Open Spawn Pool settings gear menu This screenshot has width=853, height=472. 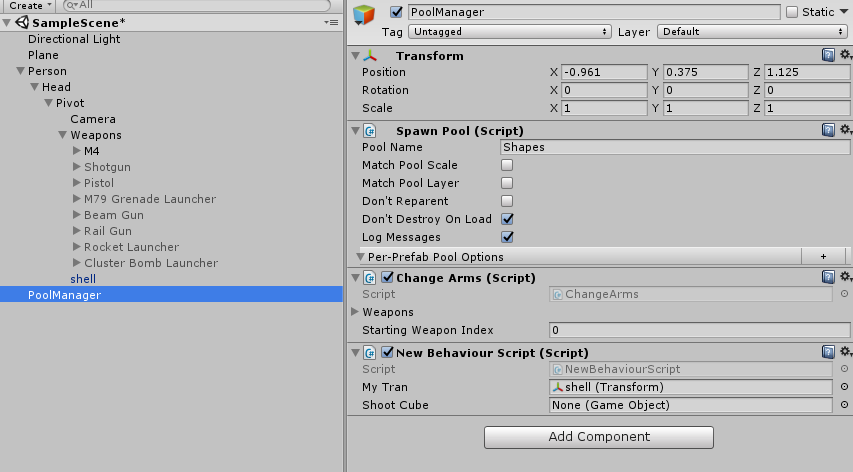845,130
